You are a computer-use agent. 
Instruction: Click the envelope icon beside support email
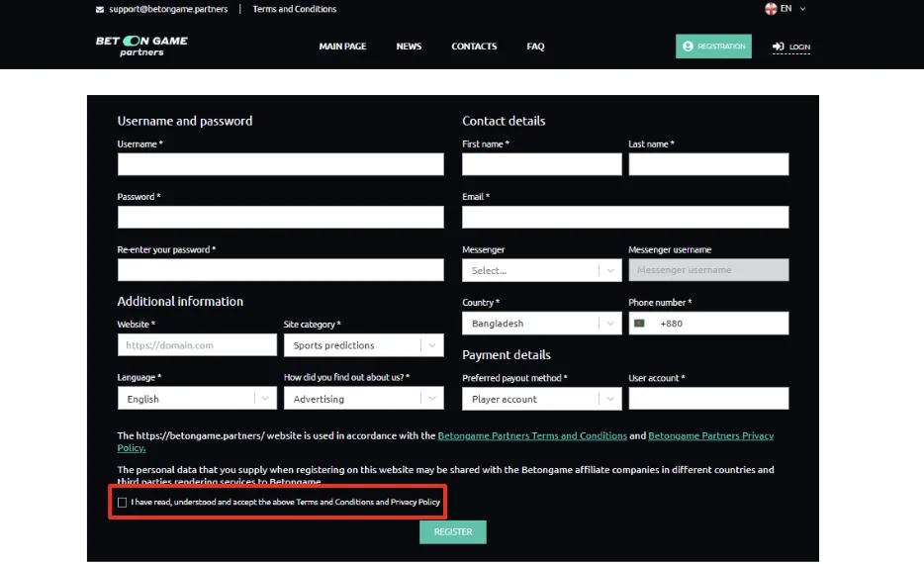point(100,9)
